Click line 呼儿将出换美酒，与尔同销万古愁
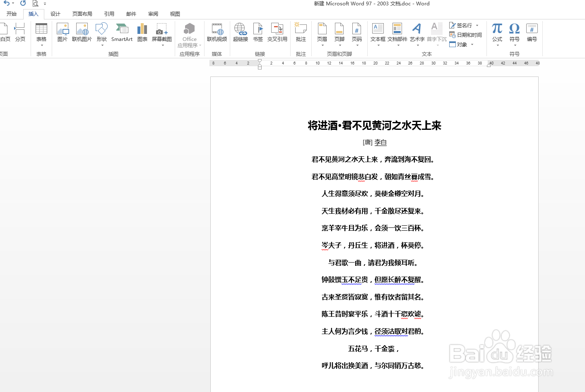This screenshot has width=585, height=392. [x=373, y=366]
